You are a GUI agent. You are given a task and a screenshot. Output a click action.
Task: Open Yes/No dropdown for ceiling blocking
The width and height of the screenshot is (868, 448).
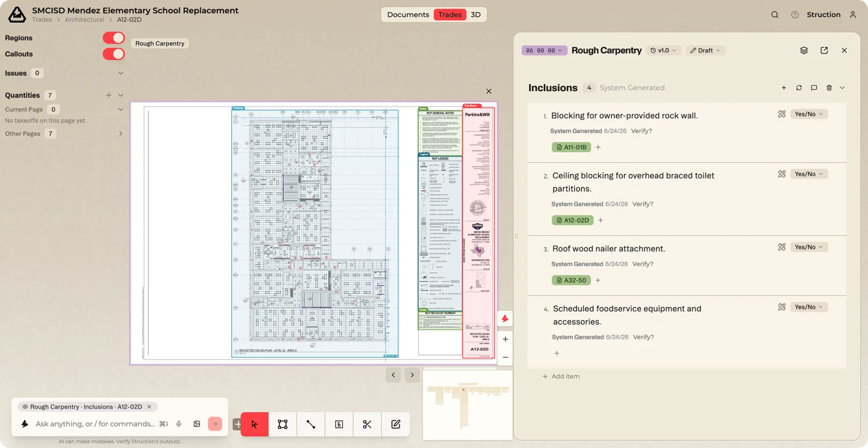809,174
